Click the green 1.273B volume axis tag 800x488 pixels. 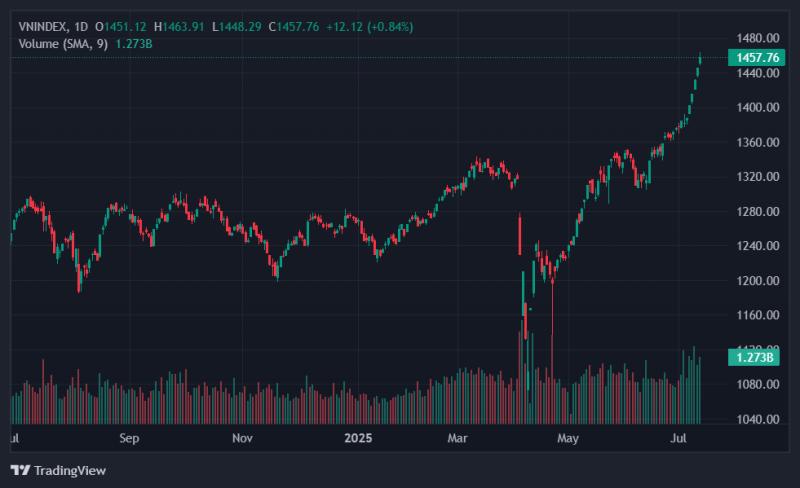pos(754,357)
